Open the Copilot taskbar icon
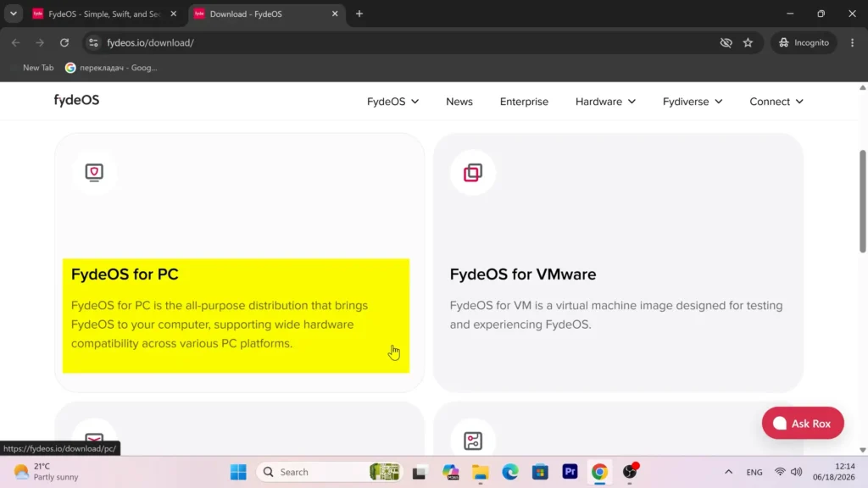Screen dimensions: 868x488 coord(451,472)
